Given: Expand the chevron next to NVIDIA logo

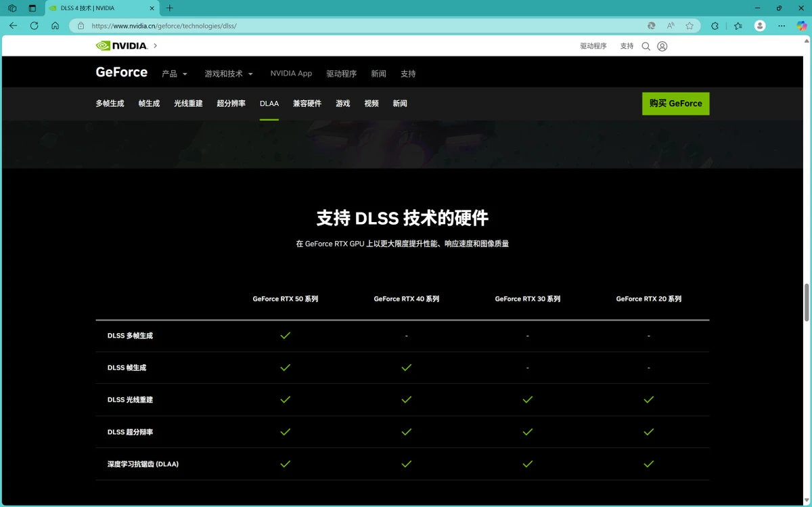Looking at the screenshot, I should (x=155, y=46).
